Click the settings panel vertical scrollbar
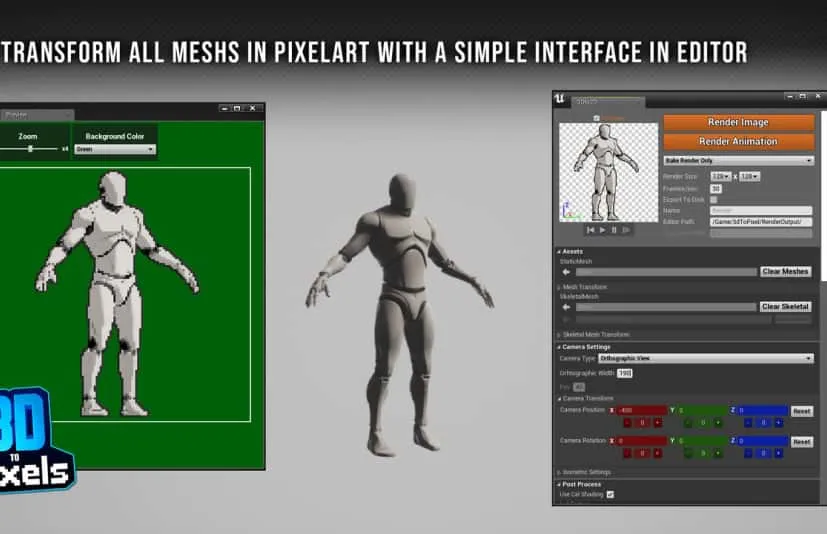 823,195
